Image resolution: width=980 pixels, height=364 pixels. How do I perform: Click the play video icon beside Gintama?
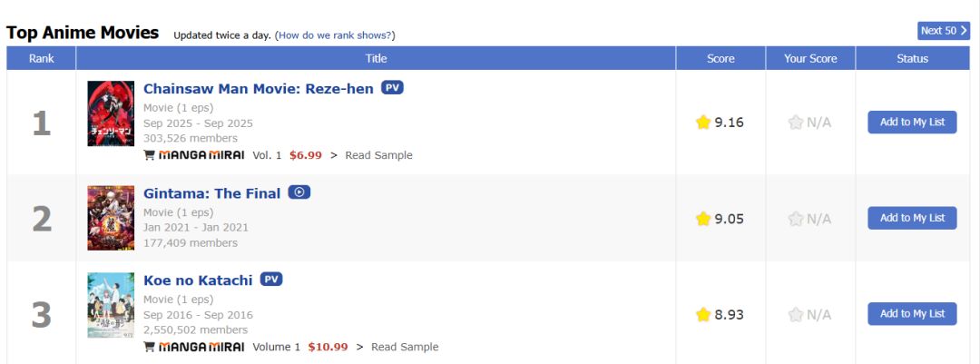point(299,192)
